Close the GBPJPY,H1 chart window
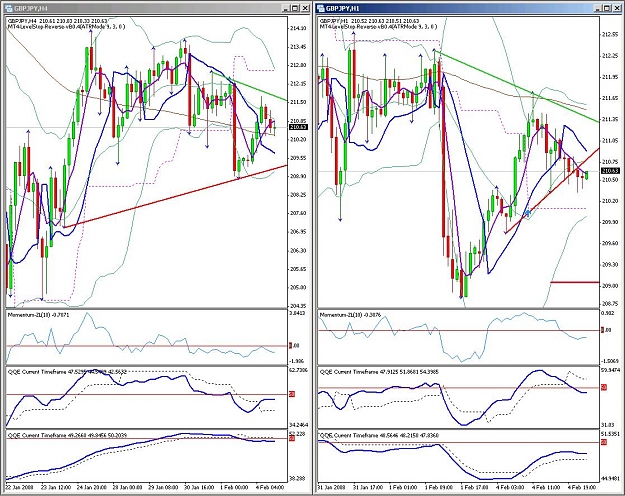 (x=617, y=8)
